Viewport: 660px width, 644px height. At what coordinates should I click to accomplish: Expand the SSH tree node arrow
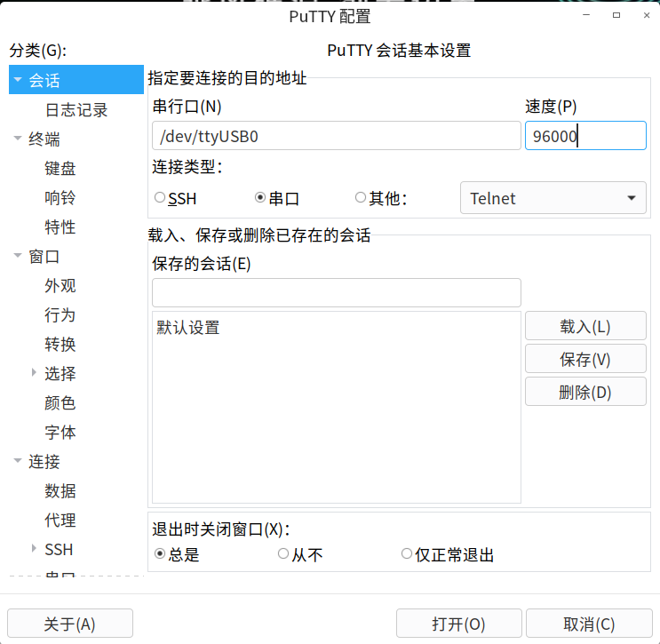34,548
